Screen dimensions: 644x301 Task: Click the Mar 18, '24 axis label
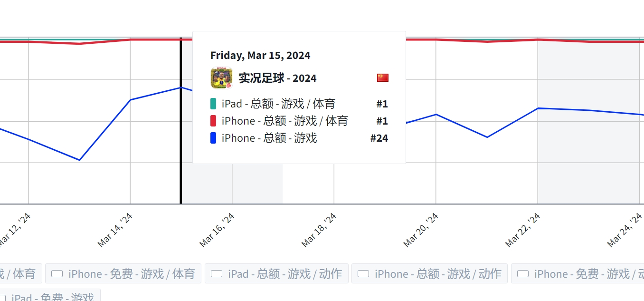pyautogui.click(x=319, y=230)
